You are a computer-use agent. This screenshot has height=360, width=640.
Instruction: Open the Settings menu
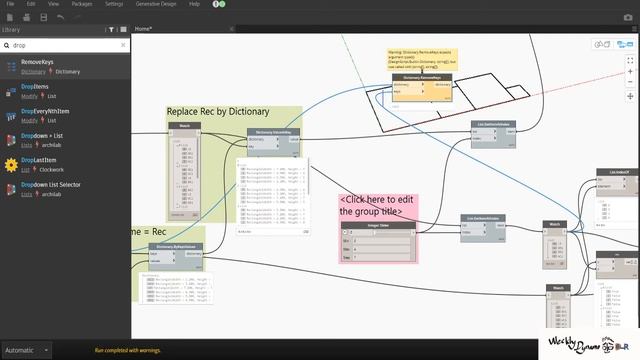(x=114, y=4)
